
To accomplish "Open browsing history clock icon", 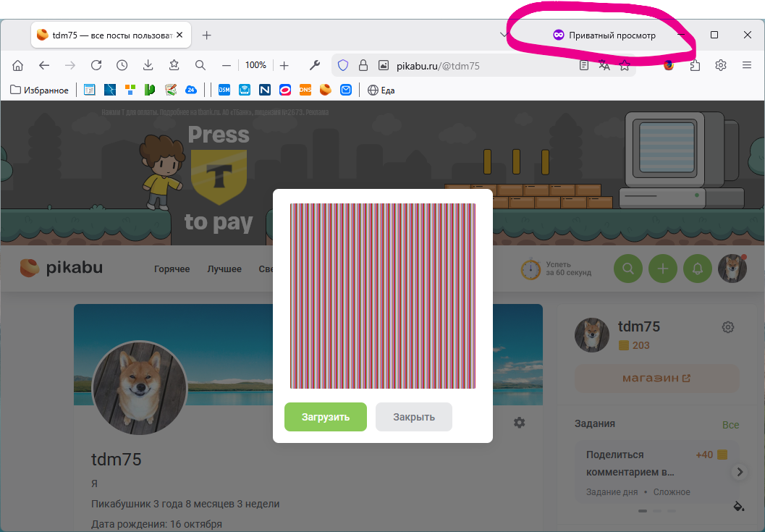I will [x=122, y=65].
